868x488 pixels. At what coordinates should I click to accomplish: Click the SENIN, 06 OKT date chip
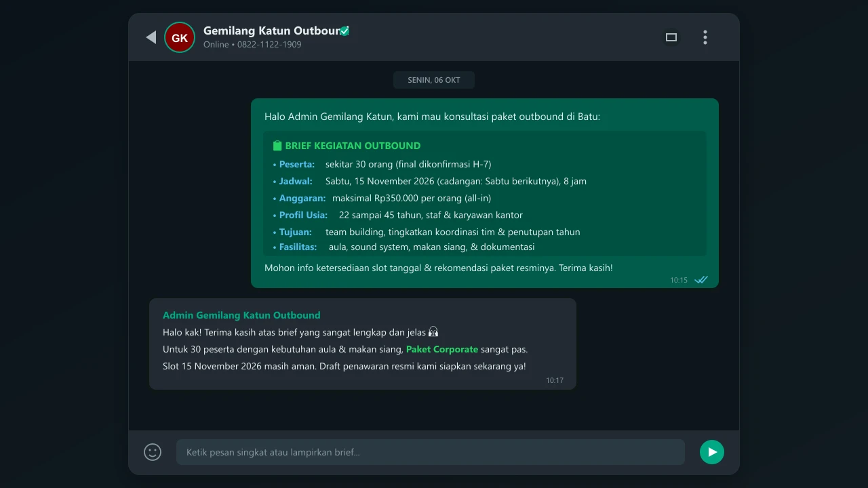pyautogui.click(x=434, y=80)
